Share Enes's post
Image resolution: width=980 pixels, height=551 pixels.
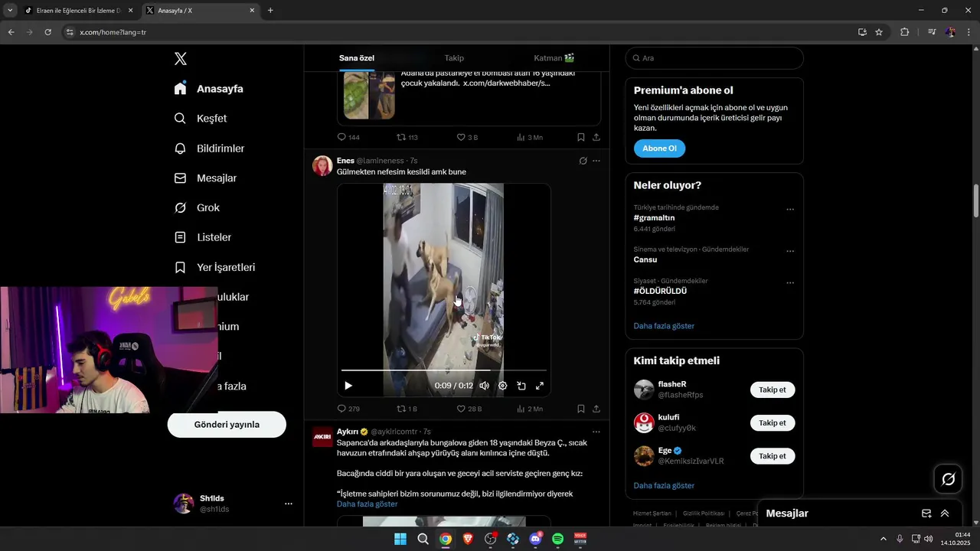coord(596,409)
